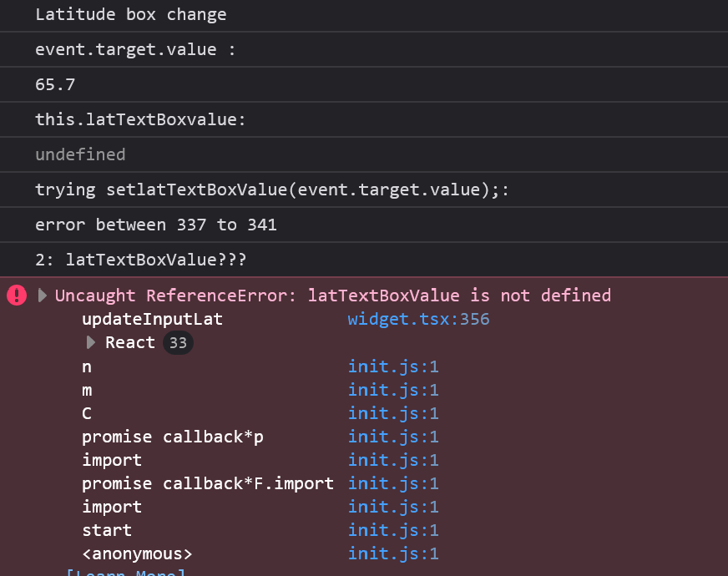
Task: Open init.js link for frame n
Action: coord(393,366)
